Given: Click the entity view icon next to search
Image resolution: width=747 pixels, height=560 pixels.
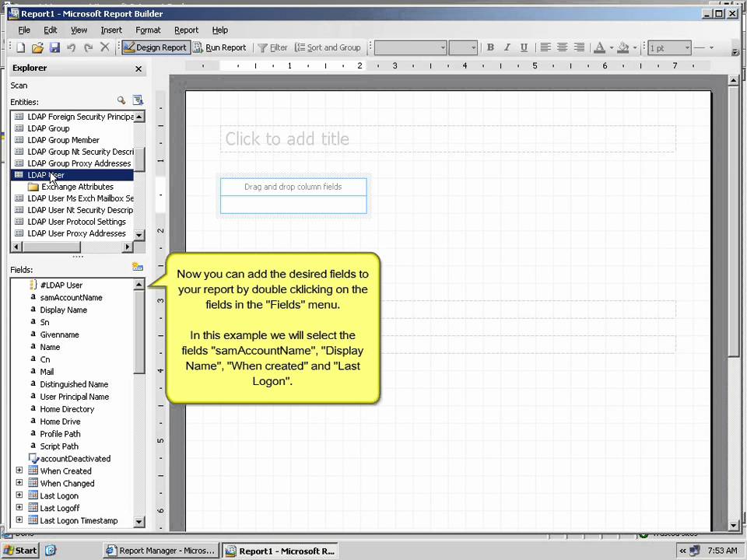Looking at the screenshot, I should [138, 100].
